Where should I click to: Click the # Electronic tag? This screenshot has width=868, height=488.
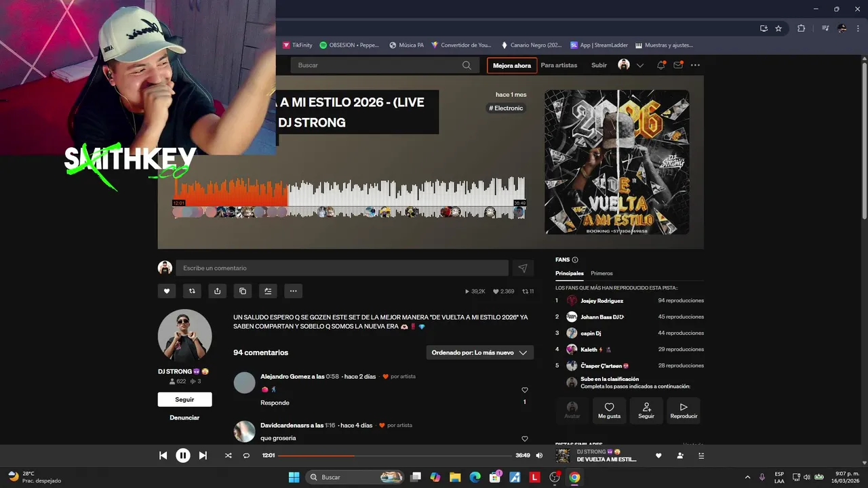tap(506, 108)
